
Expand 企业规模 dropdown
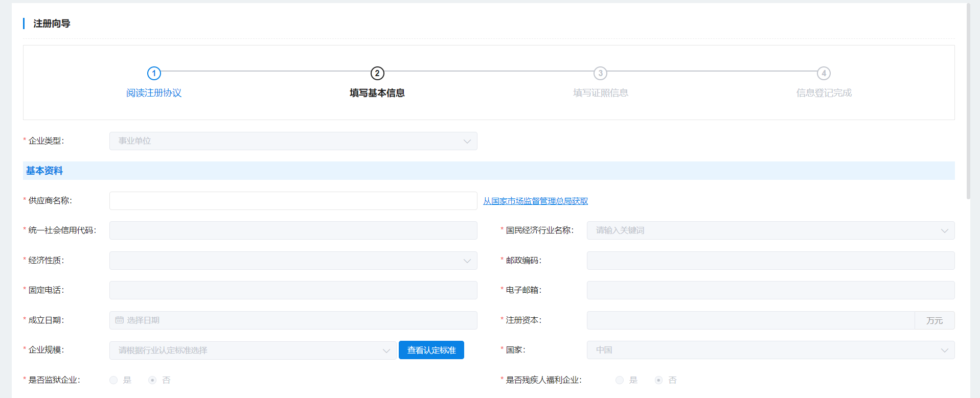coord(253,350)
